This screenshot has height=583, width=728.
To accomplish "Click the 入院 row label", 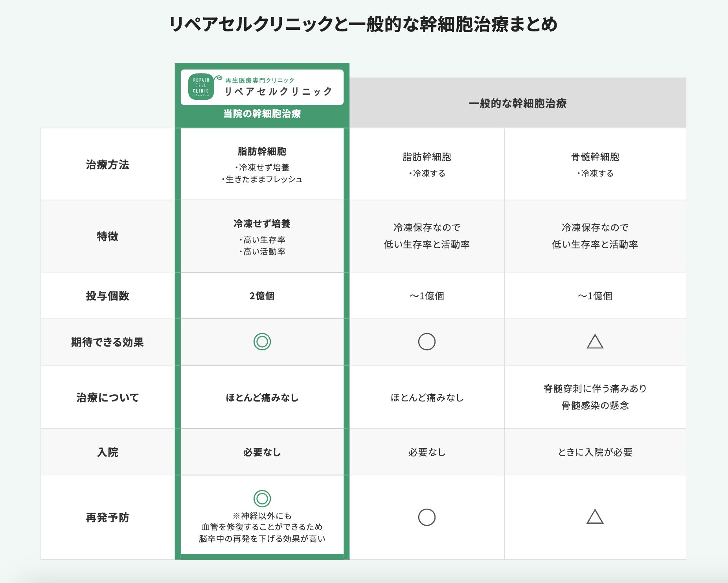I will [x=107, y=452].
